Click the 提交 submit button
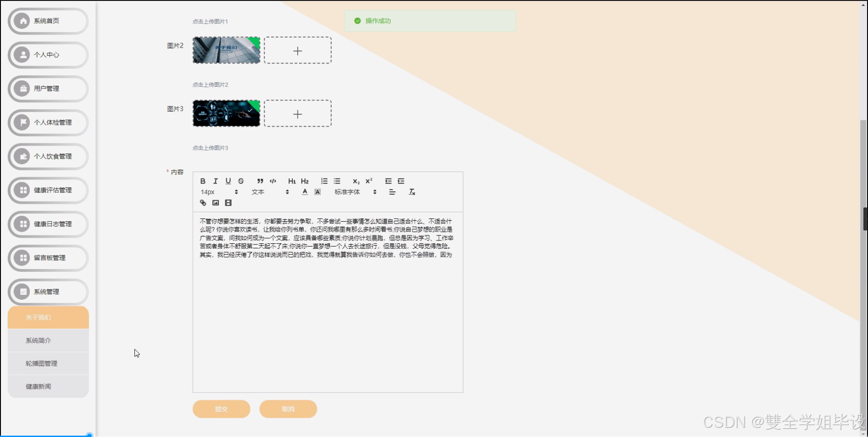 click(221, 409)
